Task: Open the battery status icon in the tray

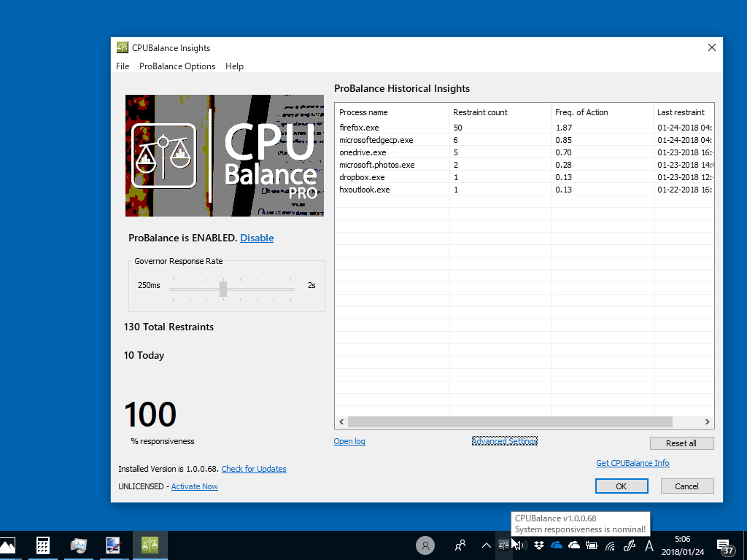Action: (x=591, y=545)
